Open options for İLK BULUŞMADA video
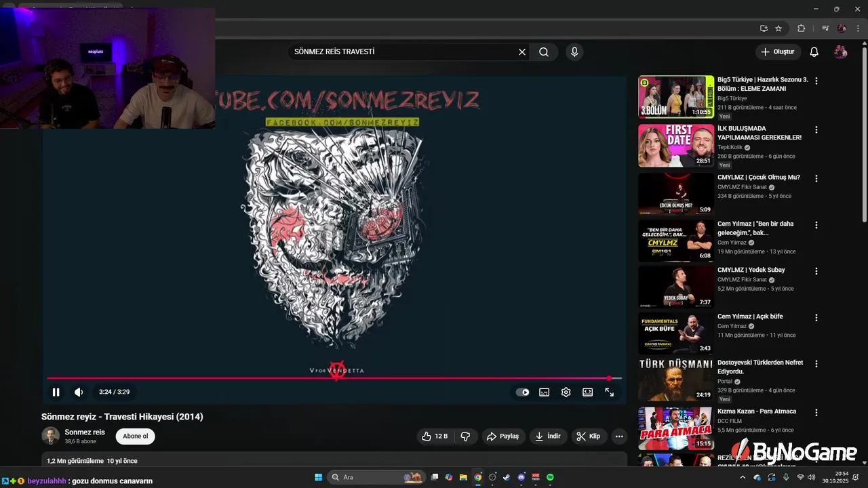 [x=816, y=129]
